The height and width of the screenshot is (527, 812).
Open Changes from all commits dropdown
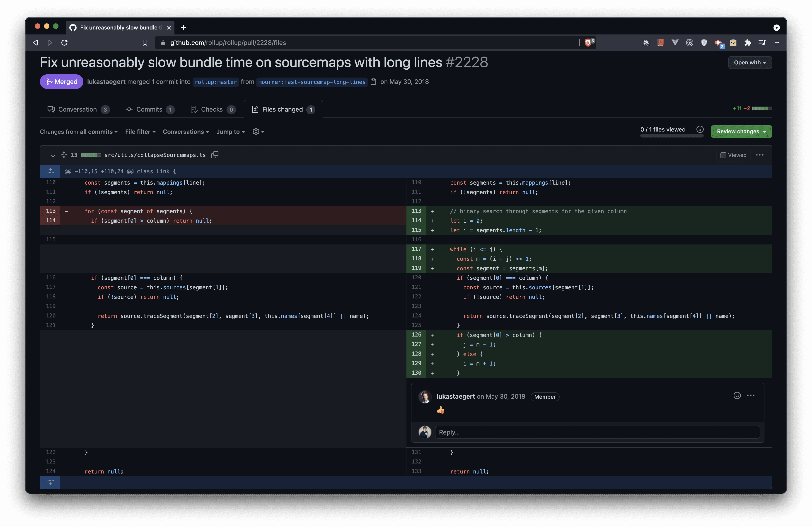[x=79, y=132]
